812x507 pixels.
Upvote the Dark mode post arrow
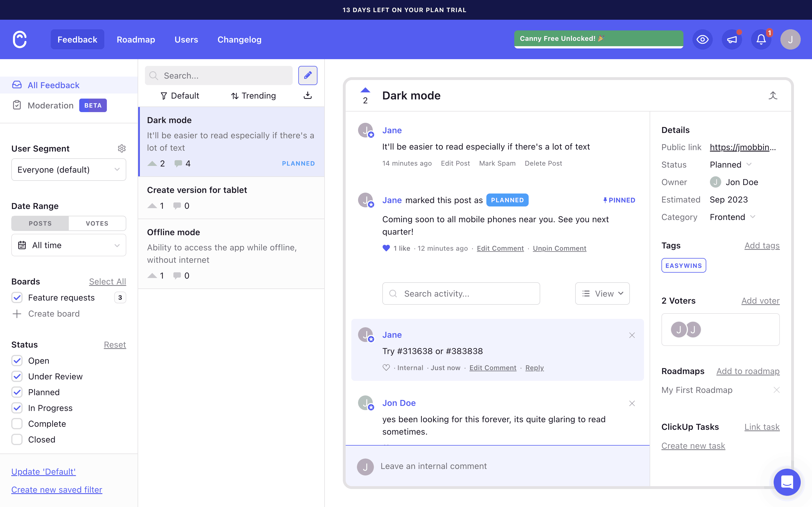[x=365, y=90]
